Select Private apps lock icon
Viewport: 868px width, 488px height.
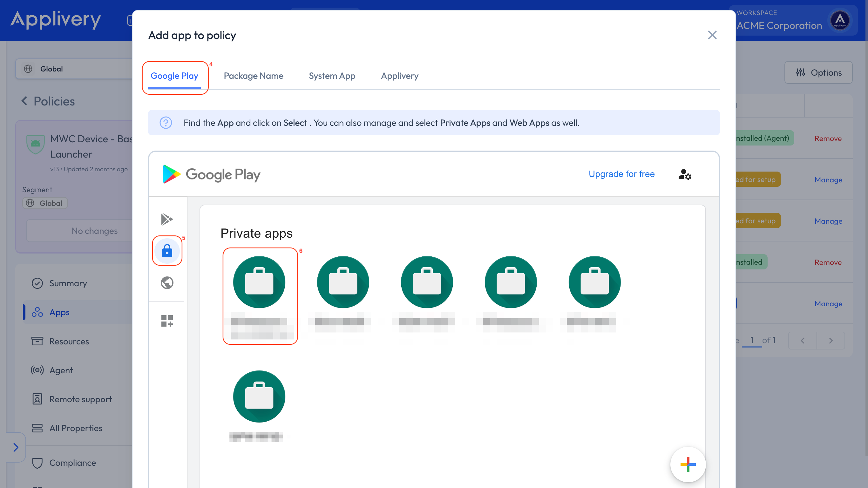(167, 251)
